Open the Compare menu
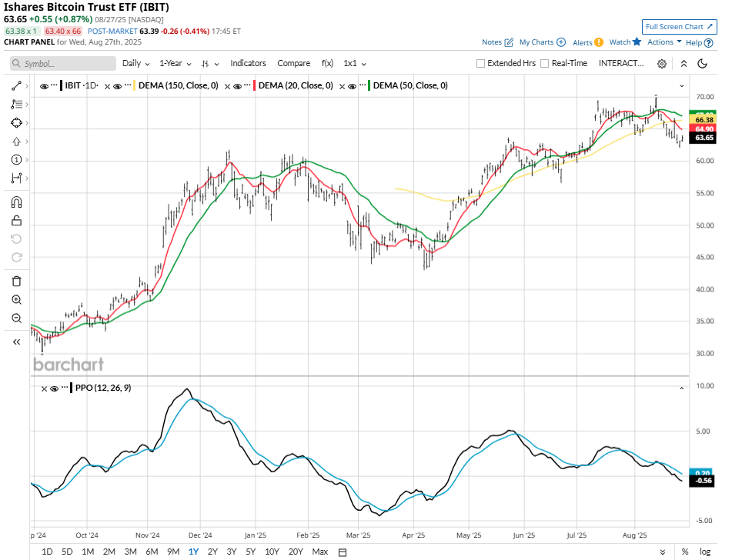732x560 pixels. (293, 64)
